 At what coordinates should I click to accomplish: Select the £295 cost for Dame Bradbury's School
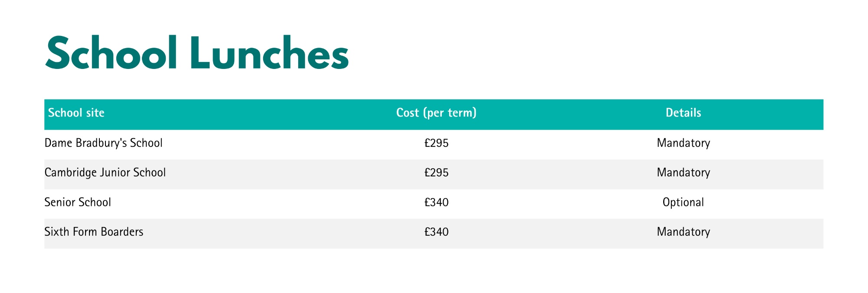click(436, 143)
